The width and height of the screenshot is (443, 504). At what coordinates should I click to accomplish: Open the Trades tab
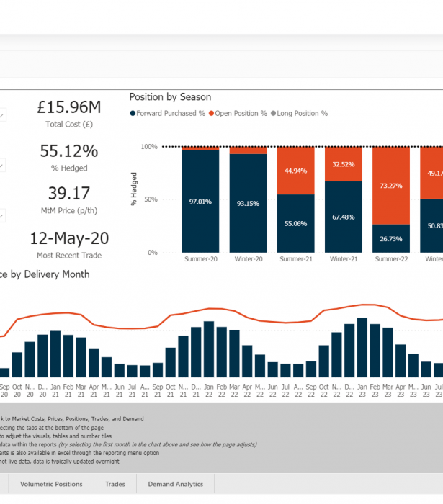[x=115, y=484]
